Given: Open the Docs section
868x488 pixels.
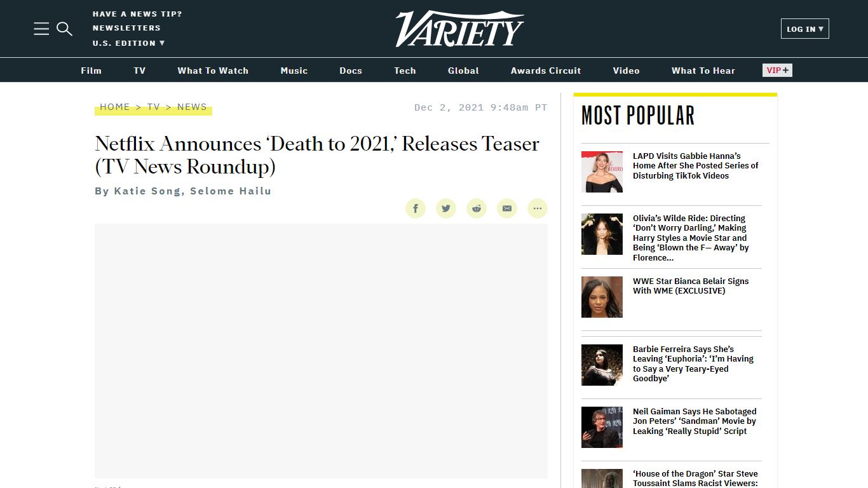Looking at the screenshot, I should (351, 71).
